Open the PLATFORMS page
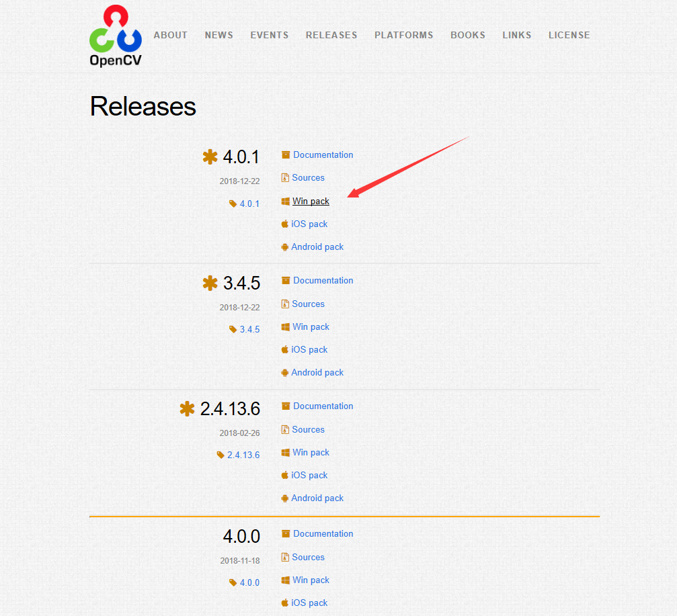Image resolution: width=677 pixels, height=616 pixels. pyautogui.click(x=403, y=36)
